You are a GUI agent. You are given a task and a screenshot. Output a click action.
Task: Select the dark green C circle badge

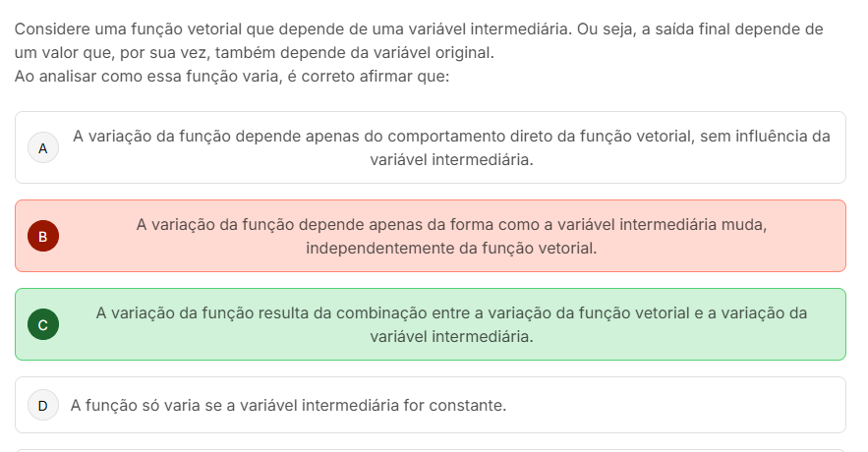43,325
